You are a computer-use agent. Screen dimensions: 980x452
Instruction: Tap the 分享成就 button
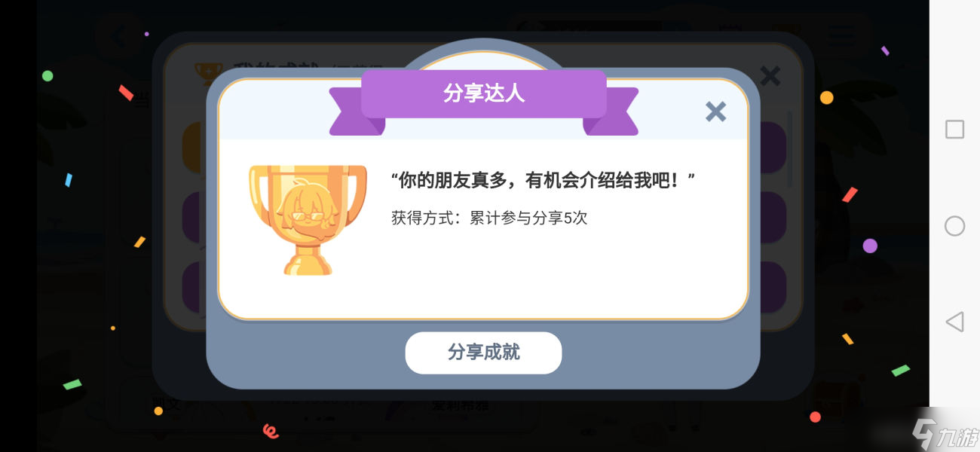point(483,353)
